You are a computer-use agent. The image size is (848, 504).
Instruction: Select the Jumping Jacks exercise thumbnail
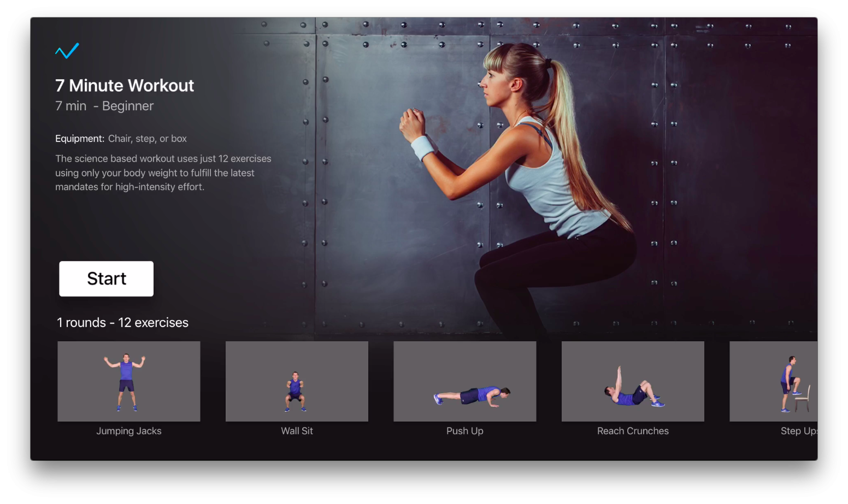tap(129, 381)
